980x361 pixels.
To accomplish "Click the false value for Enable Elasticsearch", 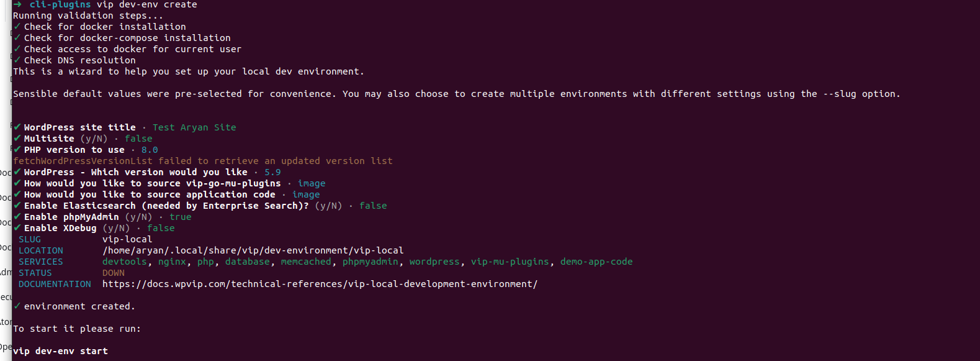I will coord(373,206).
